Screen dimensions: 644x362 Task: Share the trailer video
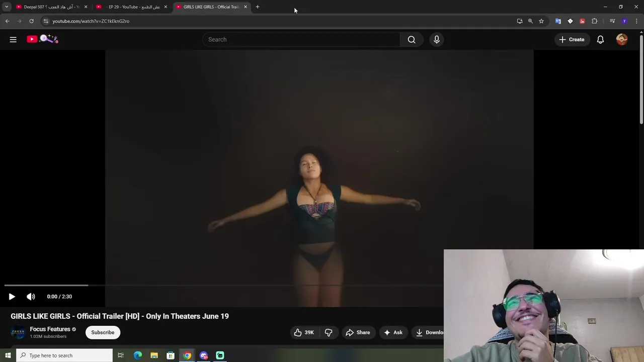[x=358, y=332]
